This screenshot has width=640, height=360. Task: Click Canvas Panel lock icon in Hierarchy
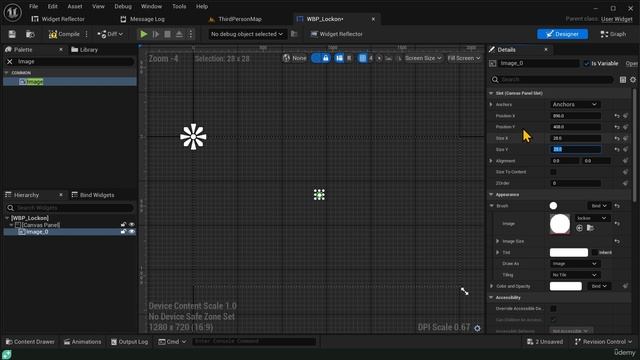[123, 224]
